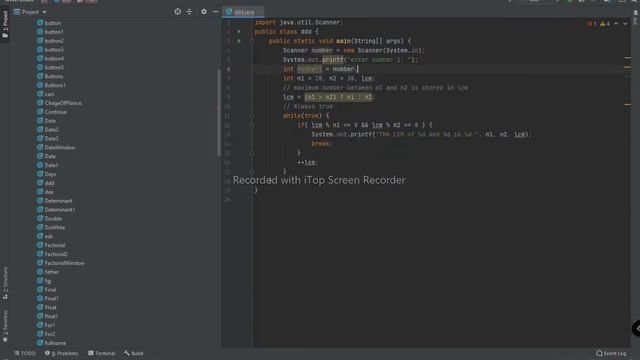Click the Project panel vertical scrollbar
Image resolution: width=640 pixels, height=360 pixels.
tap(219, 112)
